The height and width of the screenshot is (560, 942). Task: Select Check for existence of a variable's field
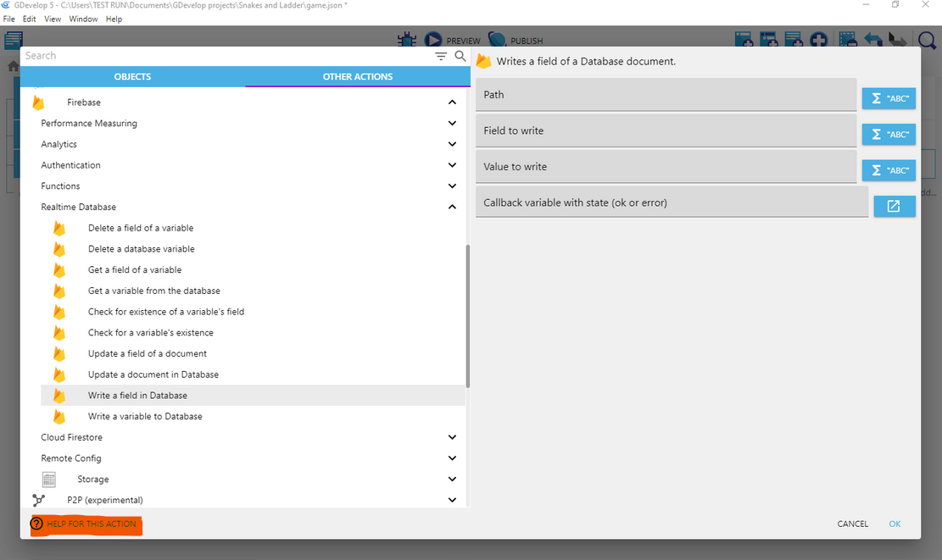coord(253,312)
